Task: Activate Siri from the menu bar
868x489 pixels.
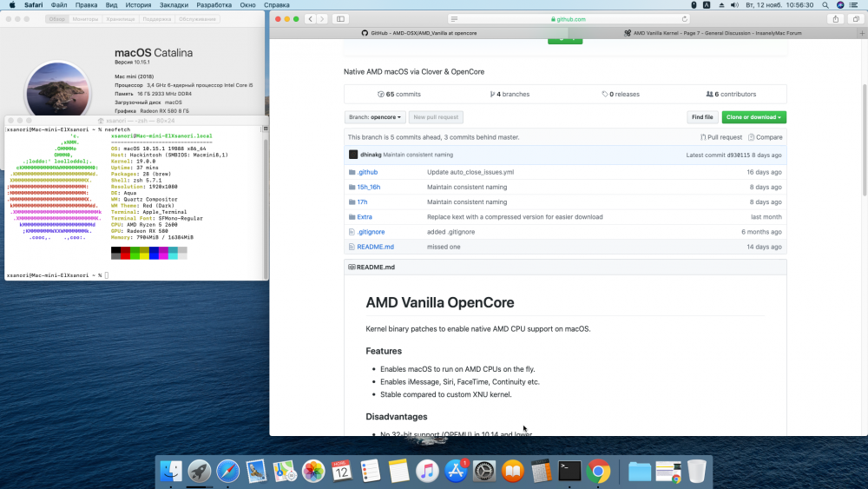Action: [840, 5]
